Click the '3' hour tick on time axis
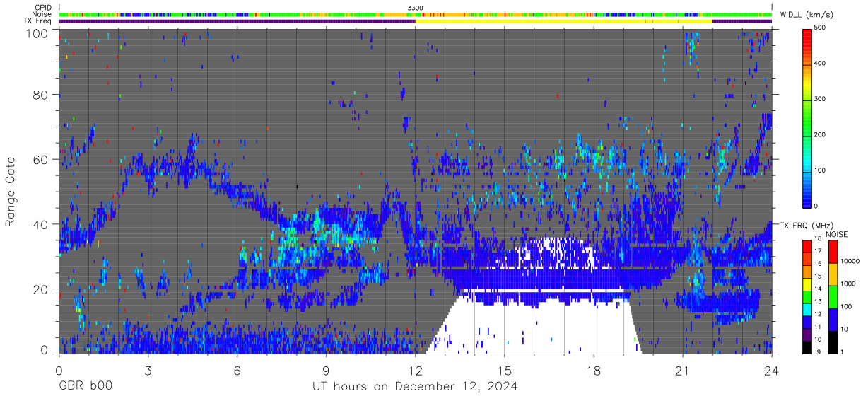The width and height of the screenshot is (868, 401). click(148, 370)
